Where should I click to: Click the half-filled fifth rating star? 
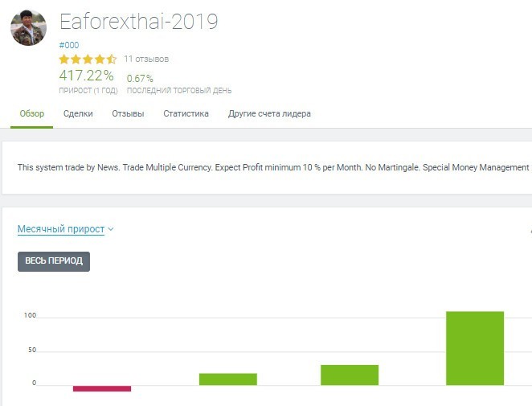click(113, 59)
